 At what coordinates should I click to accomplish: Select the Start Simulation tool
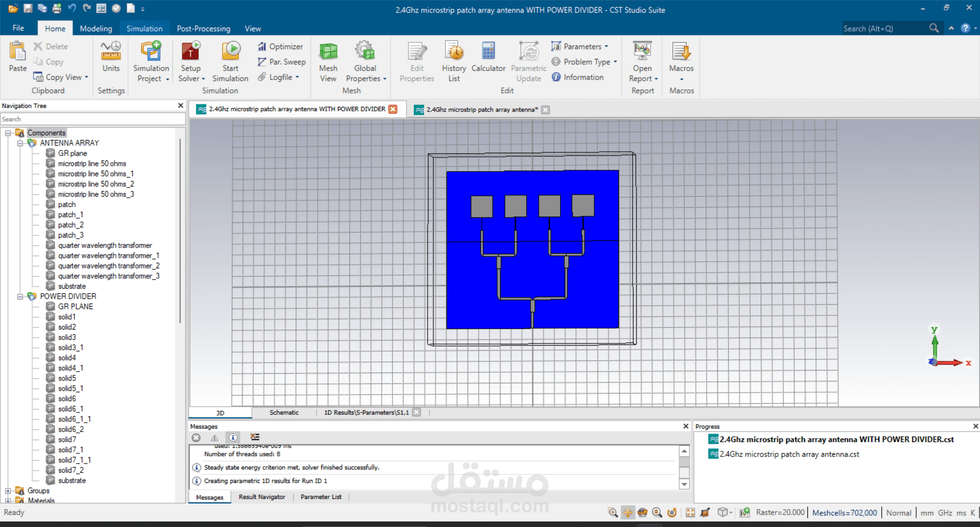coord(230,60)
